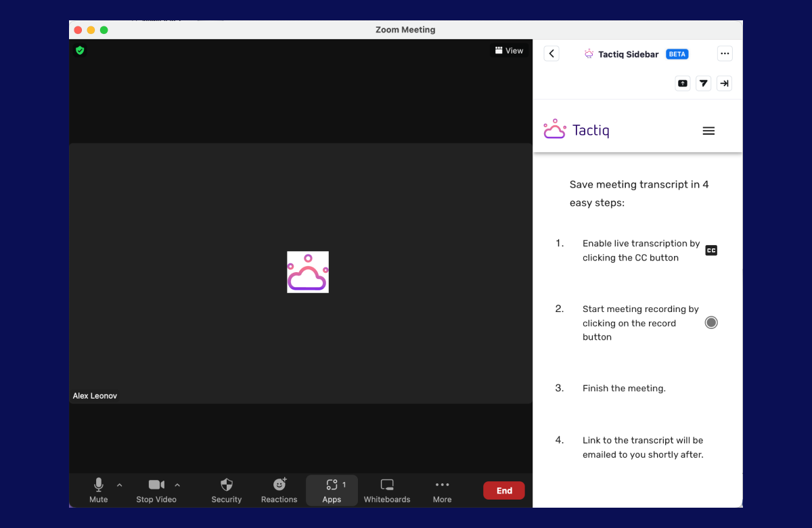End the meeting

click(504, 491)
